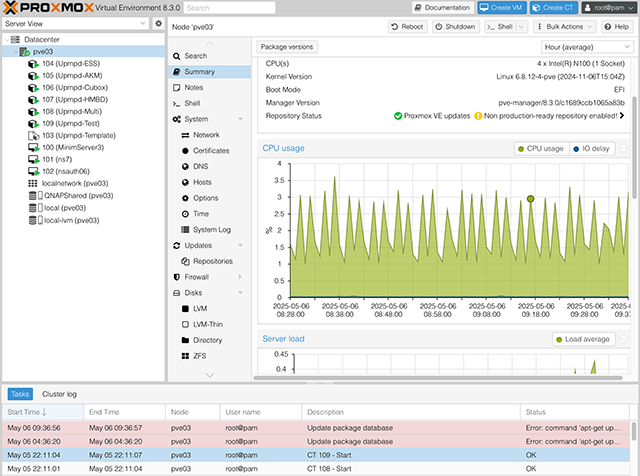640x476 pixels.
Task: Collapse the Datacenter tree expander
Action: [7, 40]
